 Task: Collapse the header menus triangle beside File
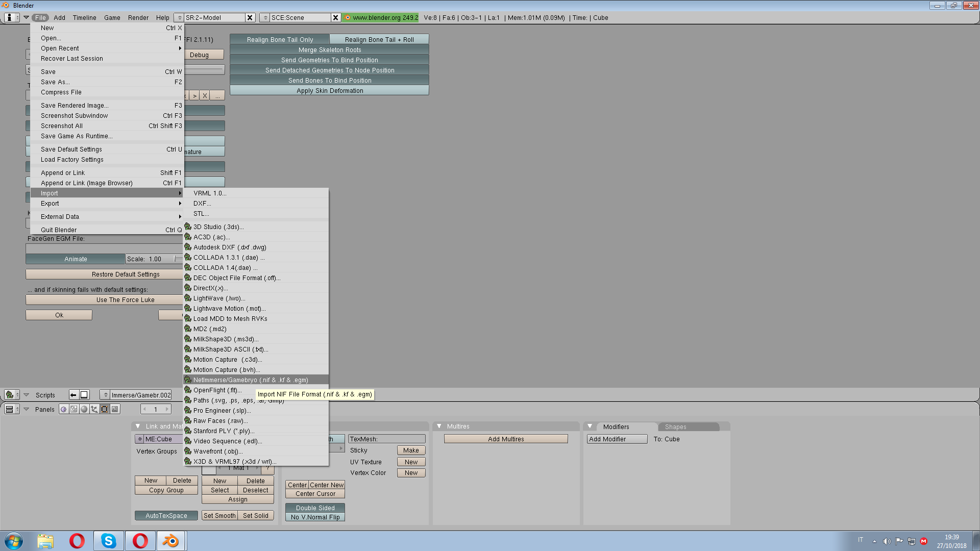pos(26,17)
